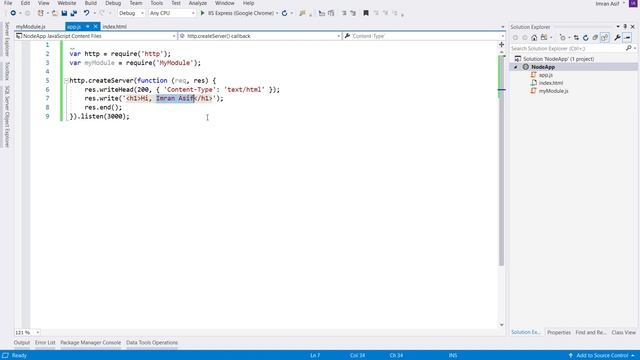The width and height of the screenshot is (640, 360).
Task: Switch to the Properties tab
Action: (x=559, y=332)
